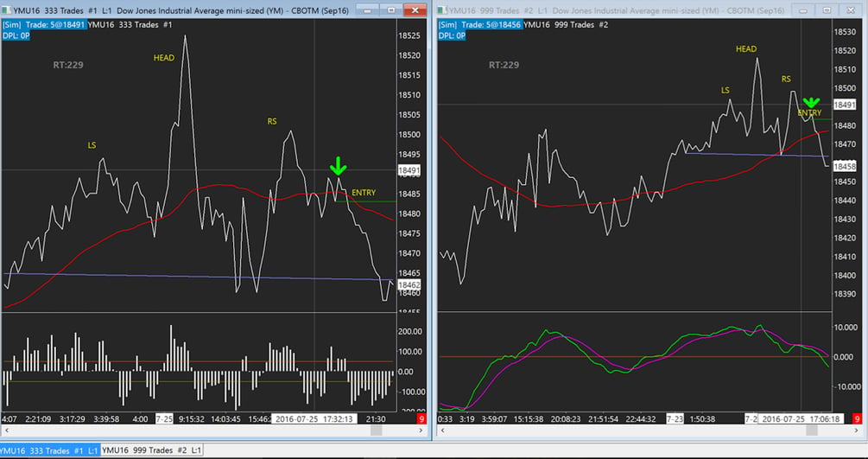
Task: Click the red 9 indicator box in right chart
Action: (x=858, y=419)
